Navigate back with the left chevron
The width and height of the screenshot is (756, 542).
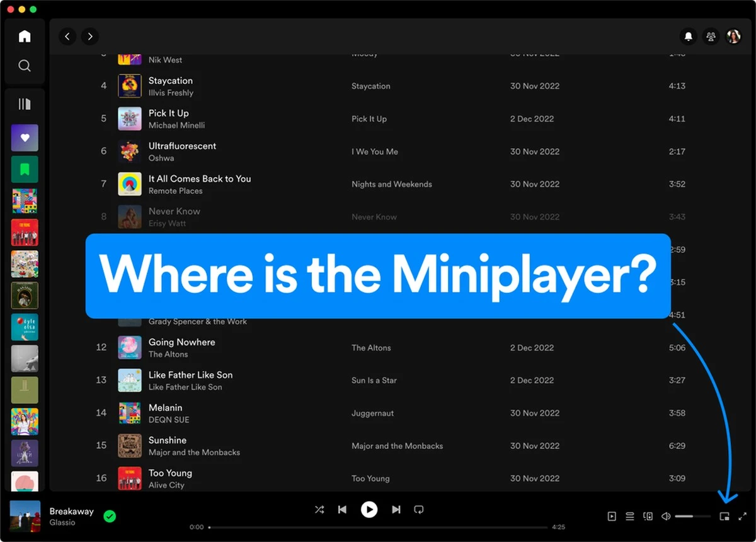pyautogui.click(x=67, y=36)
